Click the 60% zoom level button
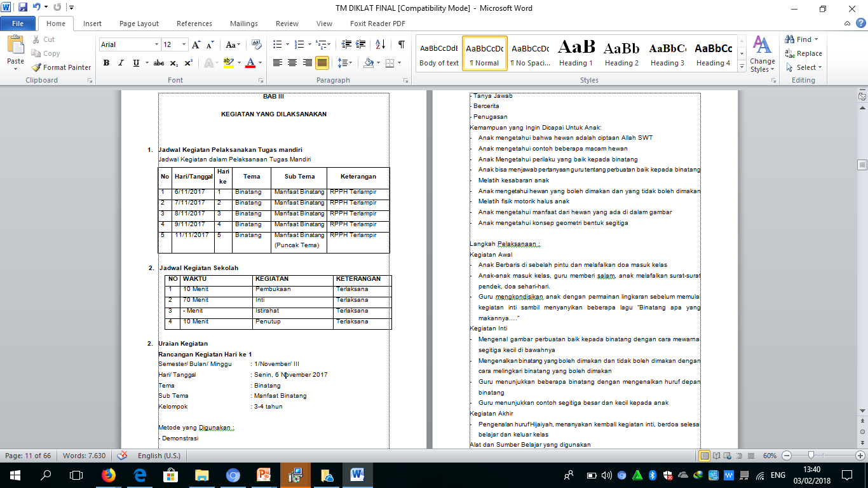Image resolution: width=868 pixels, height=488 pixels. 770,456
